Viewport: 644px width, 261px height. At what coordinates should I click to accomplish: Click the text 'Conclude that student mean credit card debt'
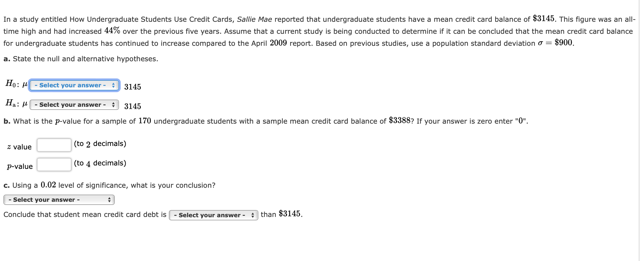pyautogui.click(x=85, y=214)
